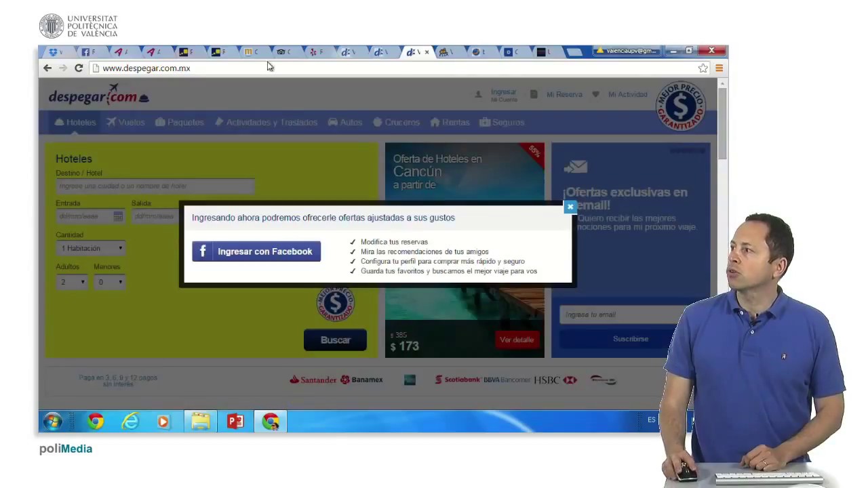Click the page vertical scrollbar
This screenshot has width=868, height=488.
[x=723, y=124]
